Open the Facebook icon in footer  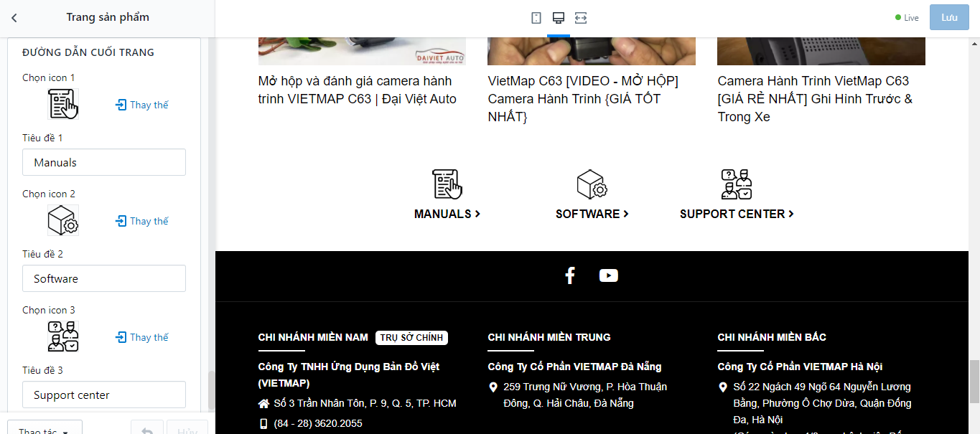click(x=570, y=275)
